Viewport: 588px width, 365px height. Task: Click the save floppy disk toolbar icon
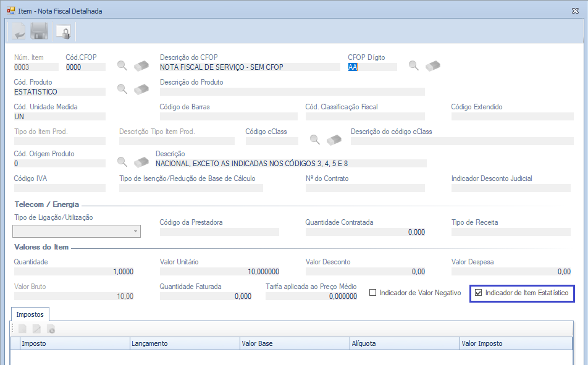click(x=40, y=31)
